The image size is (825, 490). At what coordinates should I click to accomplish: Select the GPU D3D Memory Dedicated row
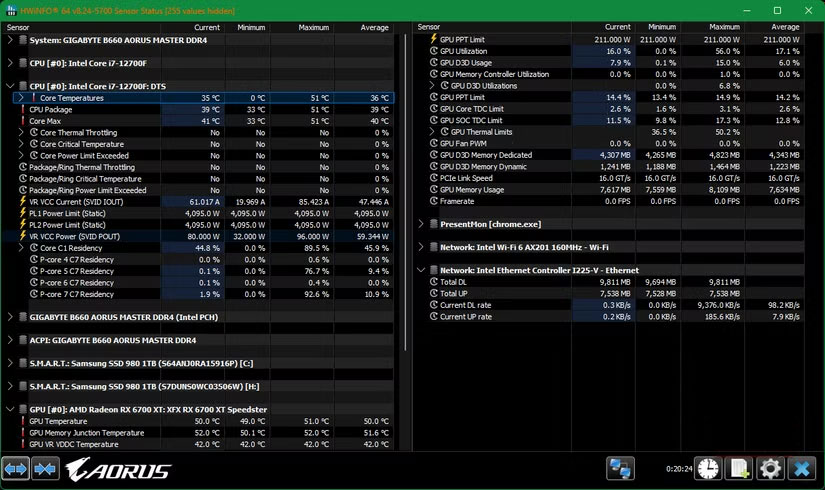click(609, 155)
